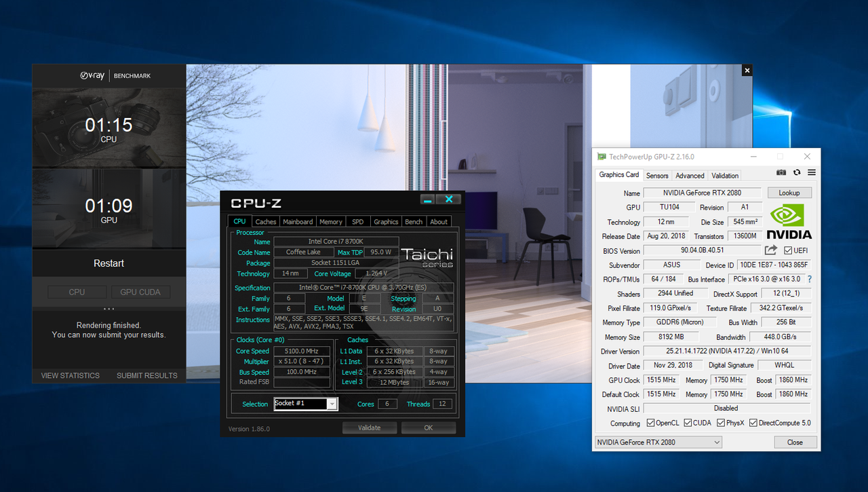
Task: Open the NVIDIA GeForce RTX 2080 GPU dropdown
Action: click(658, 442)
